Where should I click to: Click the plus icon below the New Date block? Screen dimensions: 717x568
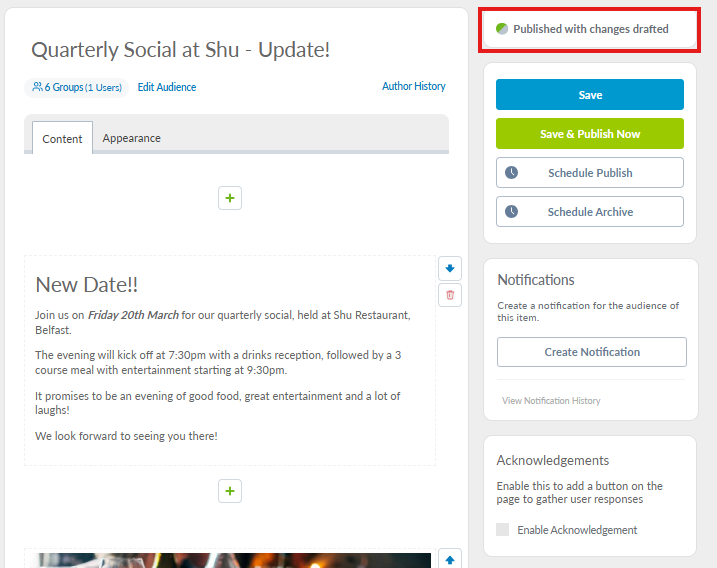230,491
